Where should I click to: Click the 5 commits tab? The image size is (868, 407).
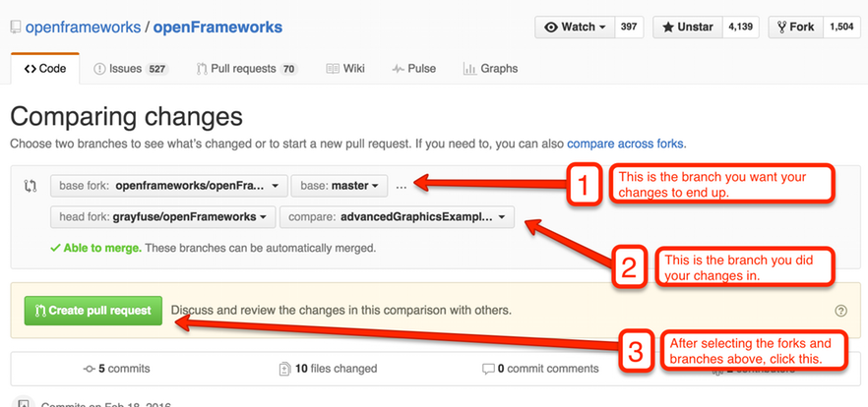116,369
